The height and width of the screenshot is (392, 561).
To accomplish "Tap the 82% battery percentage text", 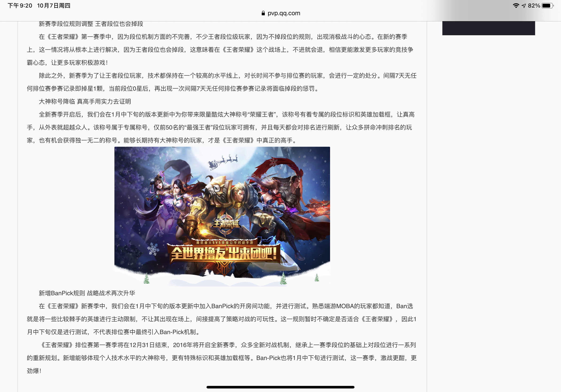I will pyautogui.click(x=534, y=6).
